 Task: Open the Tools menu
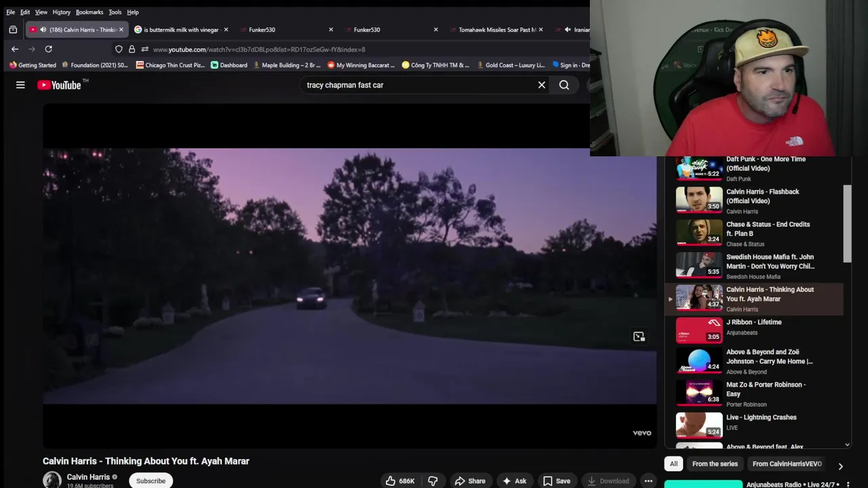coord(115,12)
